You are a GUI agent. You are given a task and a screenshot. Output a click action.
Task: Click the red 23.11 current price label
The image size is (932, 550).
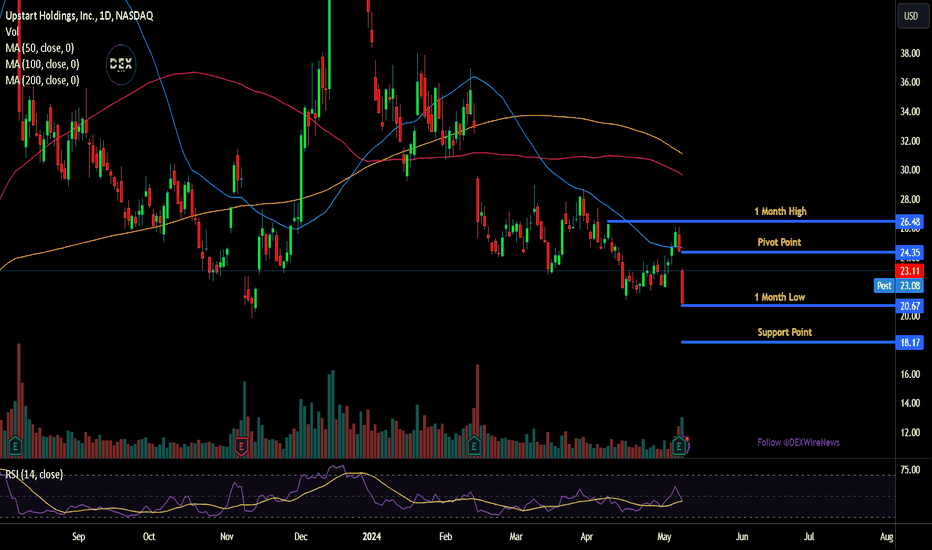coord(909,271)
